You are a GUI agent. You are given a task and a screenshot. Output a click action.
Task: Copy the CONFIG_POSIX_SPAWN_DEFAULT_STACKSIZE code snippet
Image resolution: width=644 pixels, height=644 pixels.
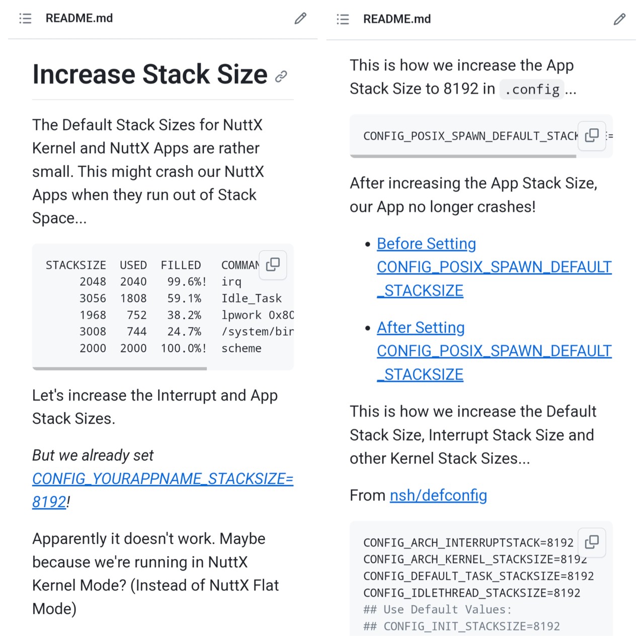(592, 135)
